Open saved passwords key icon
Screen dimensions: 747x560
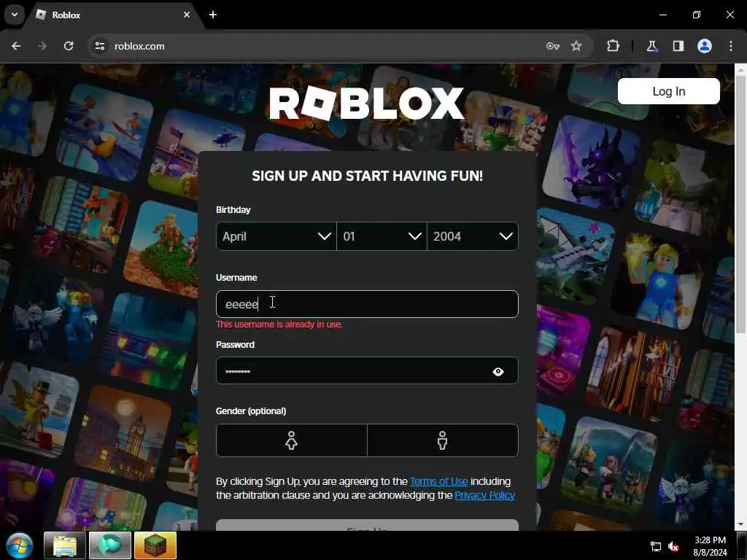(x=553, y=46)
